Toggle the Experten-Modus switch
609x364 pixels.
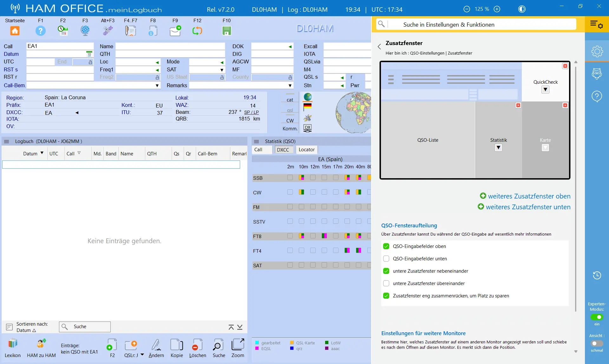597,317
